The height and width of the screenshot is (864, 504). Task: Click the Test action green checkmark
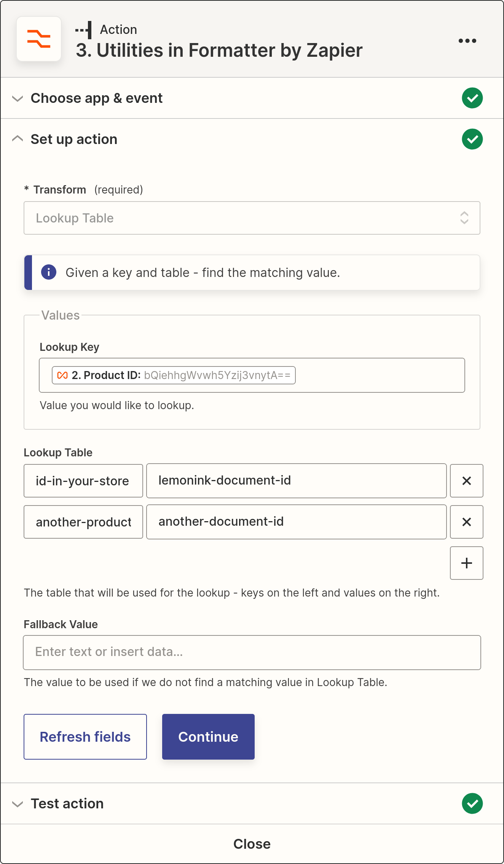click(x=472, y=803)
